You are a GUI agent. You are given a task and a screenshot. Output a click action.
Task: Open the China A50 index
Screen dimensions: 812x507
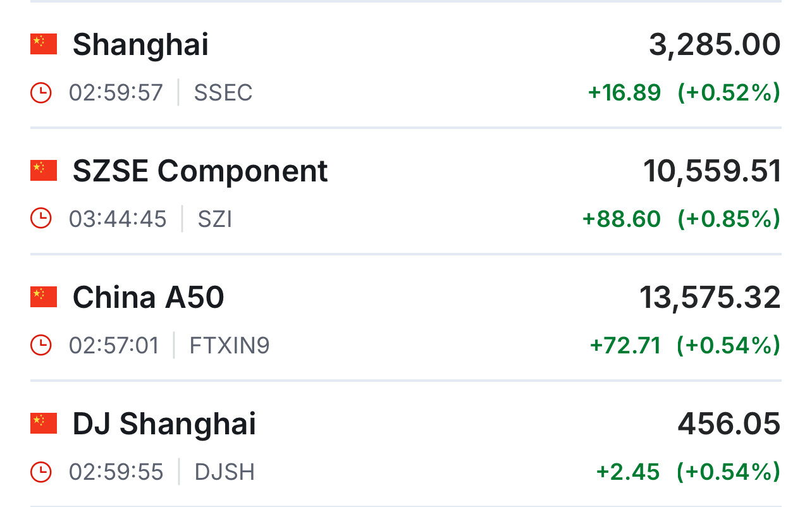click(x=148, y=298)
